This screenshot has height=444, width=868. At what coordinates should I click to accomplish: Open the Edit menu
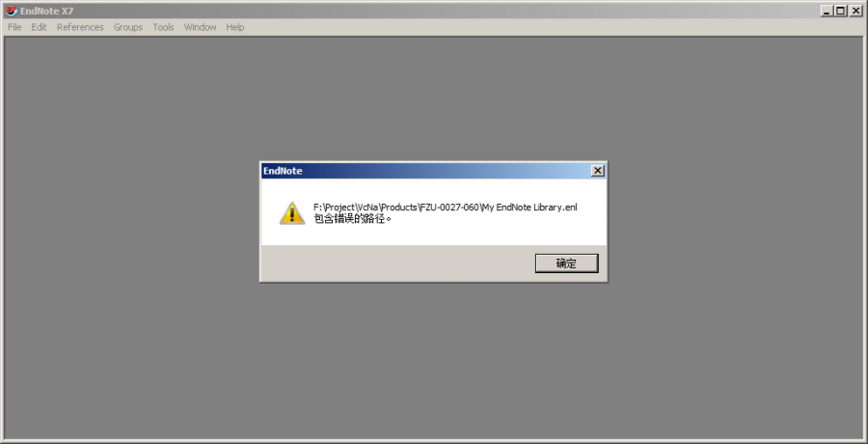[39, 27]
